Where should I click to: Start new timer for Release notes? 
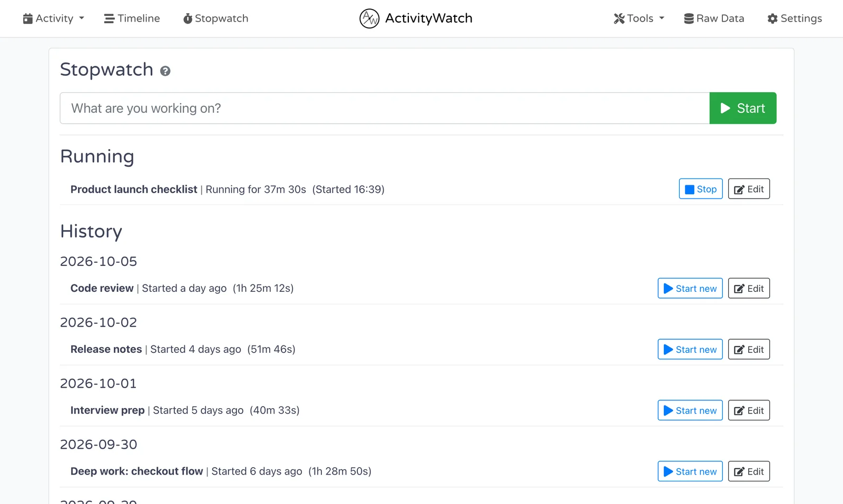tap(690, 350)
